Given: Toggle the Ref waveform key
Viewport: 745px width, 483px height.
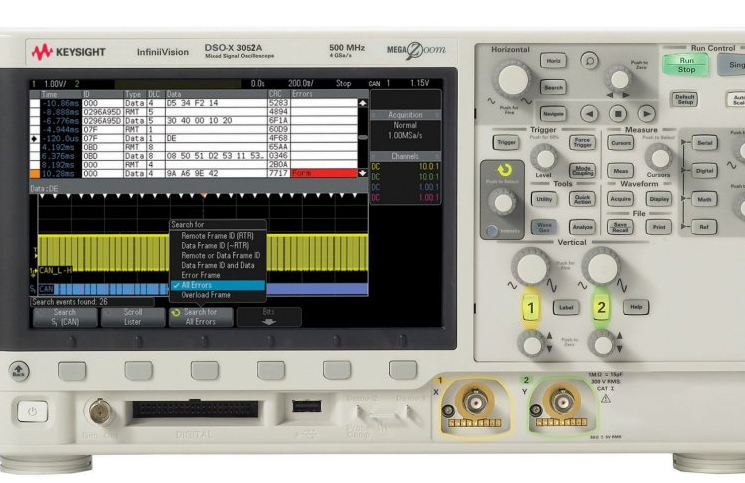Looking at the screenshot, I should pos(705,227).
